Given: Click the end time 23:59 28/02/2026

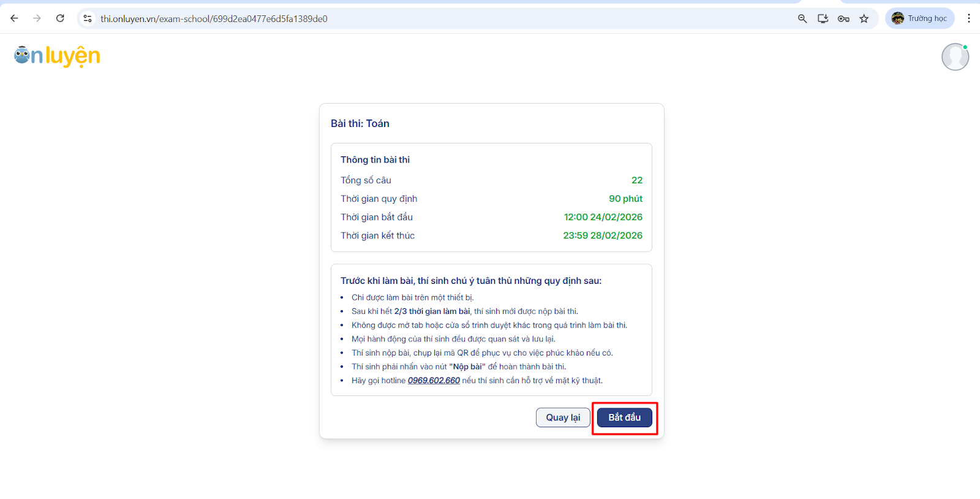Looking at the screenshot, I should click(603, 235).
